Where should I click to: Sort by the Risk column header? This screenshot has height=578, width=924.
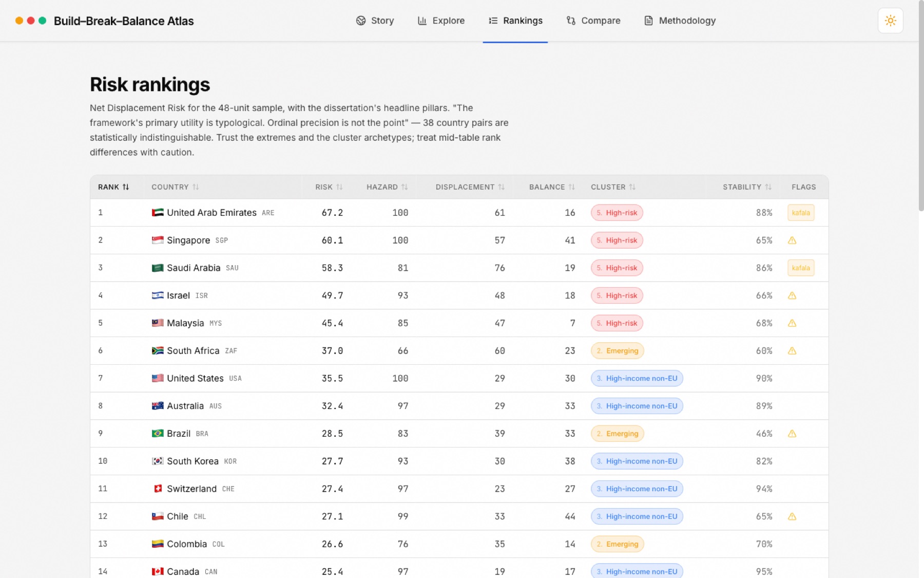tap(329, 187)
